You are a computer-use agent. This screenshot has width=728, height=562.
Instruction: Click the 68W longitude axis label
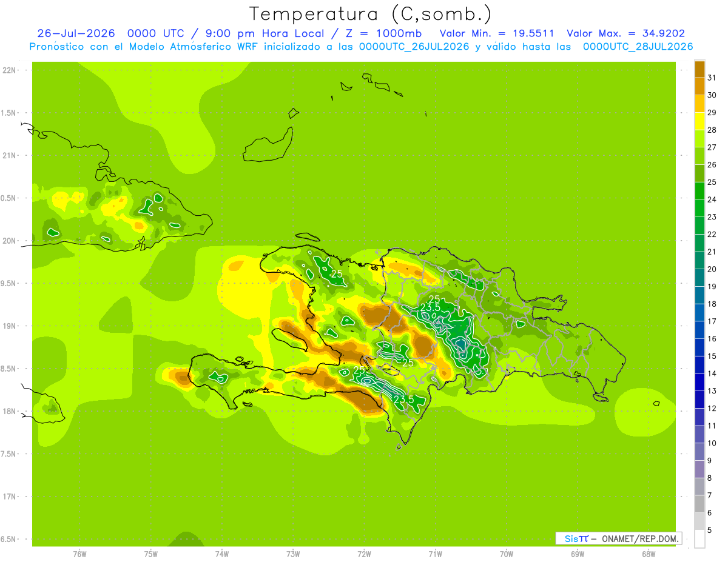point(648,554)
